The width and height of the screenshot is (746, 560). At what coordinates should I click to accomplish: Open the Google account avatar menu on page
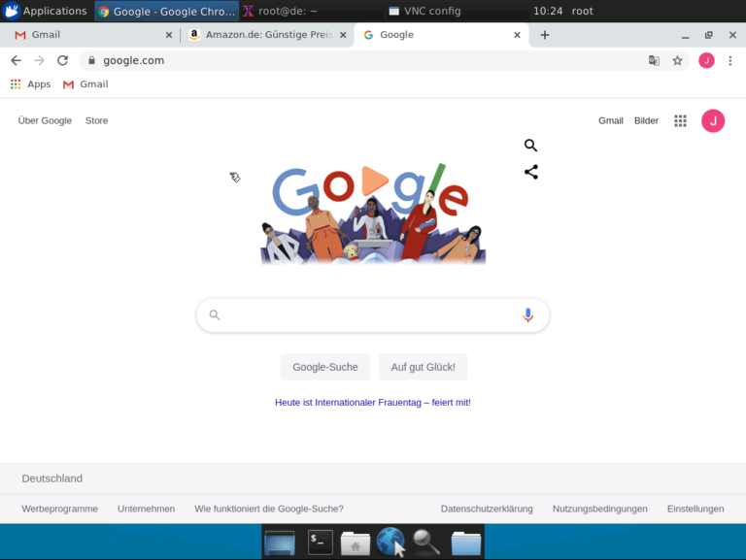pyautogui.click(x=713, y=120)
